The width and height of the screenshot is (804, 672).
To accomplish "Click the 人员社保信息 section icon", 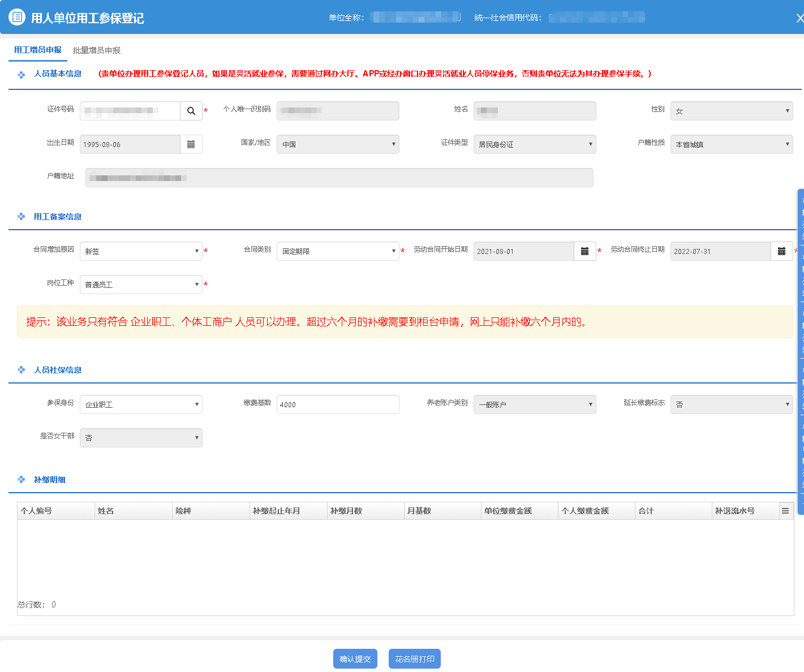I will 22,370.
